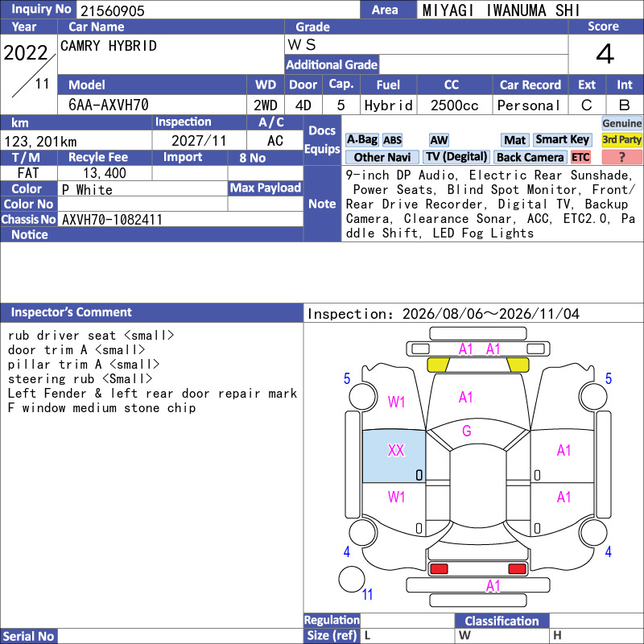Viewport: 644px width, 644px height.
Task: Select inquiry number 21560905
Action: 113,10
